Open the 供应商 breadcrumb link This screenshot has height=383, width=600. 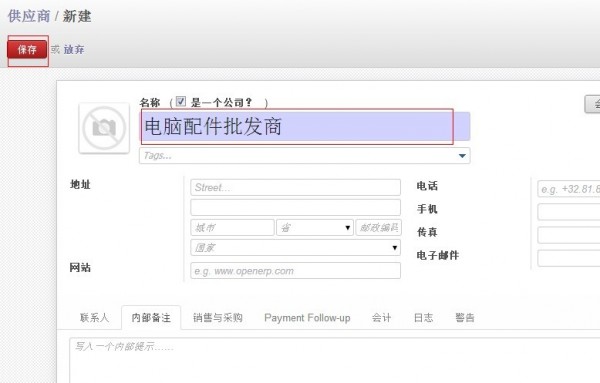coord(29,16)
